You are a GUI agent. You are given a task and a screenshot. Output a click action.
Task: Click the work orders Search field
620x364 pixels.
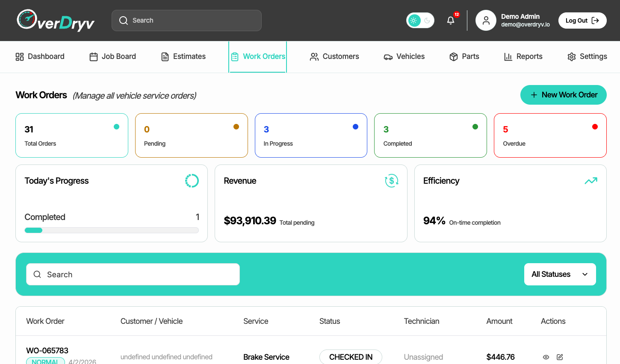(133, 274)
